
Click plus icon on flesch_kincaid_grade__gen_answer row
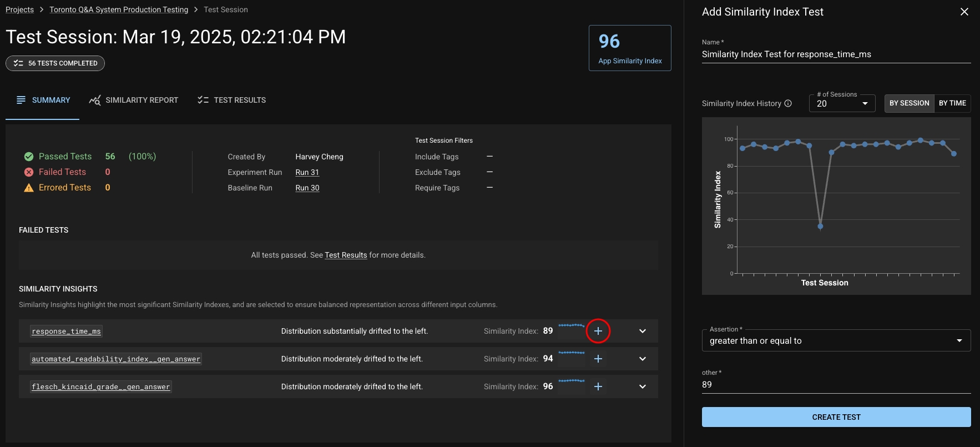point(598,386)
